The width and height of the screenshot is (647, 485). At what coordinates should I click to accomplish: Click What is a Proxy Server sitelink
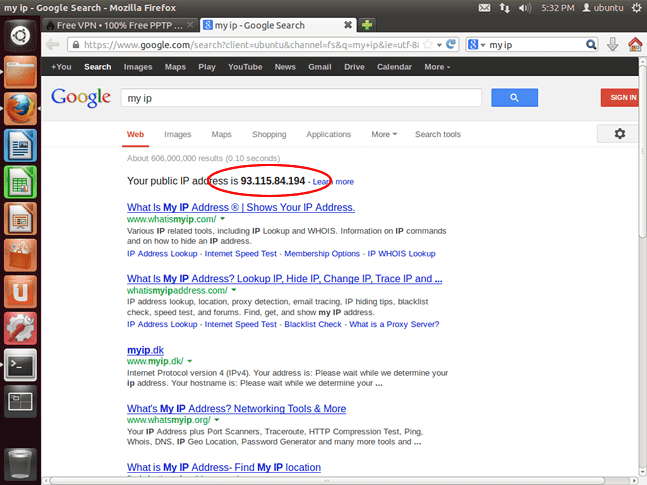[x=394, y=324]
